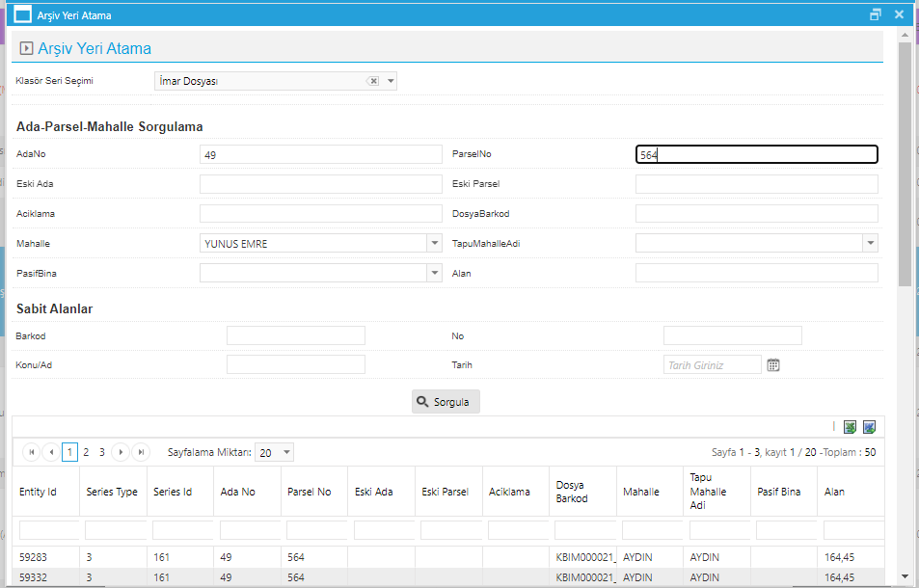Collapse the Arşiv Yeri Atama panel header

pyautogui.click(x=26, y=48)
